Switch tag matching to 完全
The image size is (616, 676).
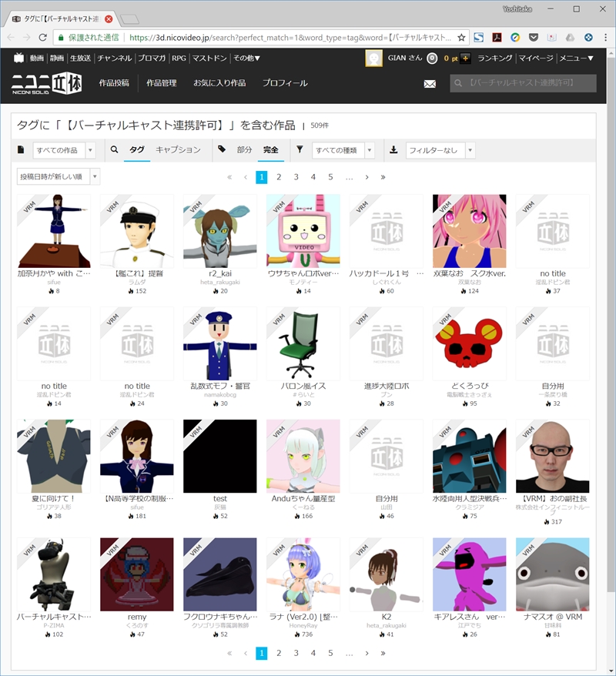click(x=271, y=149)
